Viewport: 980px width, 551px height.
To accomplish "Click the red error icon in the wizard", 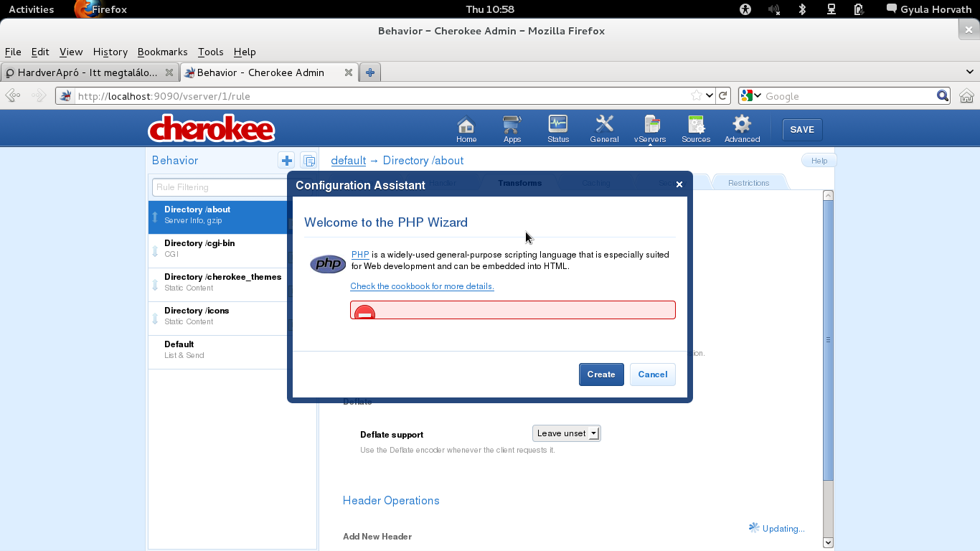I will pos(365,312).
